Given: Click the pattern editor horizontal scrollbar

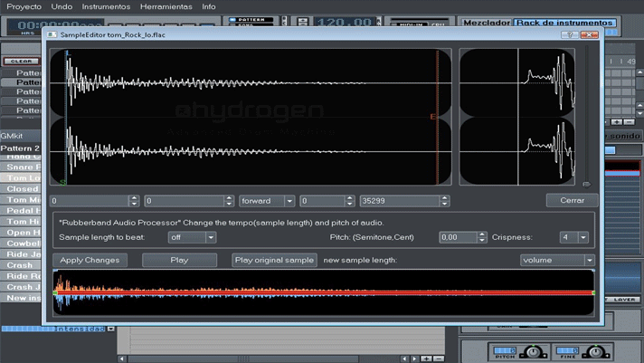Looking at the screenshot, I should tap(243, 358).
